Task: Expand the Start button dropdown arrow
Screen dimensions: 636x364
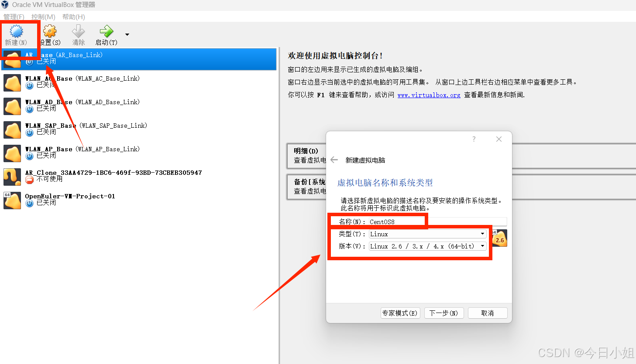Action: [x=127, y=34]
